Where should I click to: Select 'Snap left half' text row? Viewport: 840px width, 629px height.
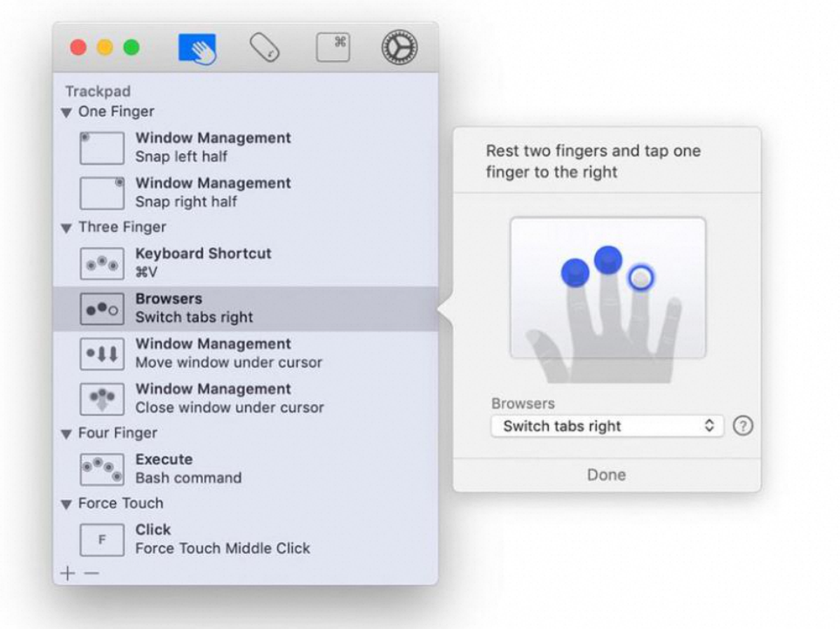click(181, 157)
